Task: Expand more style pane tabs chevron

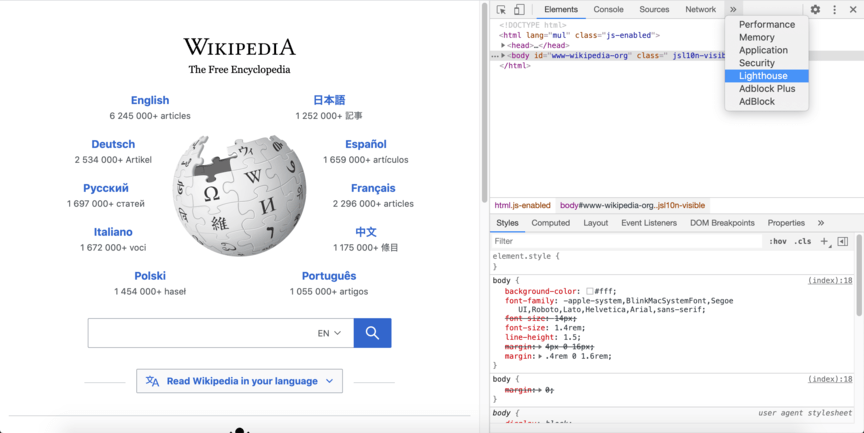Action: coord(821,223)
